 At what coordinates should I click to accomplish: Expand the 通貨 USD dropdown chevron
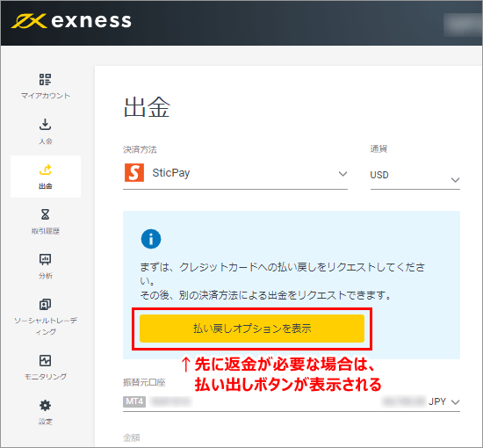point(455,179)
